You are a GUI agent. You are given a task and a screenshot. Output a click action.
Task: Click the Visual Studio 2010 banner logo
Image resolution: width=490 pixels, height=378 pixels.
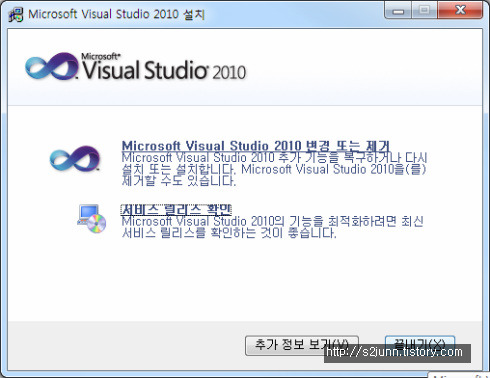(x=136, y=67)
